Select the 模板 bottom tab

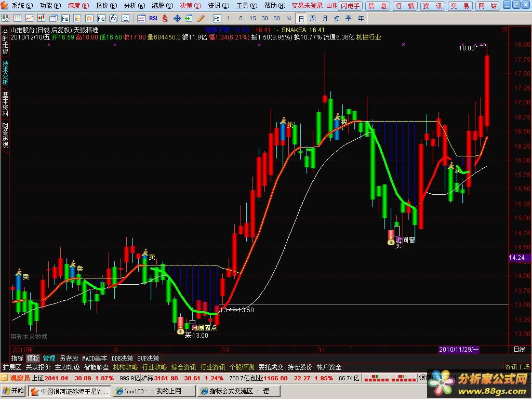click(33, 358)
